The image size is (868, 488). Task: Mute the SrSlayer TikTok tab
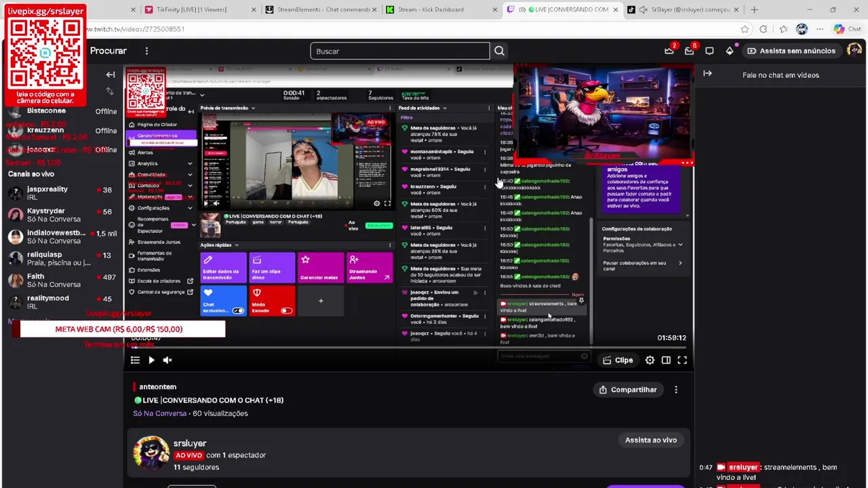[643, 9]
